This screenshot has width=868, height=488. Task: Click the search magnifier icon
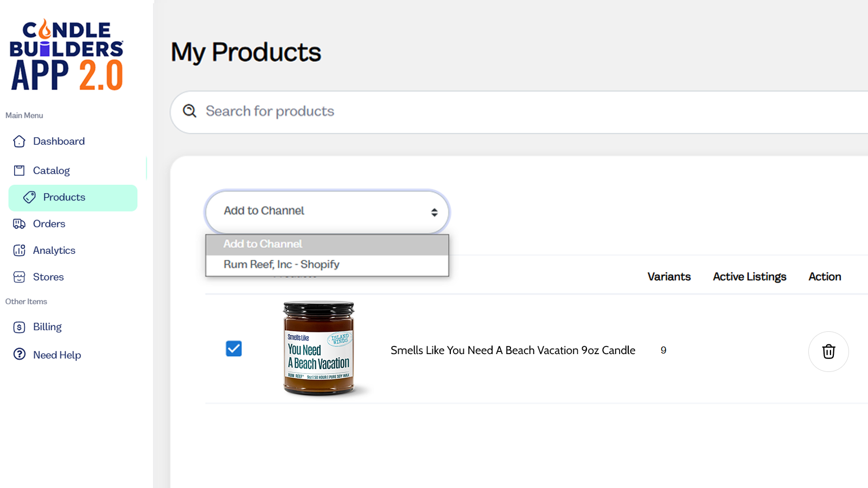[189, 111]
